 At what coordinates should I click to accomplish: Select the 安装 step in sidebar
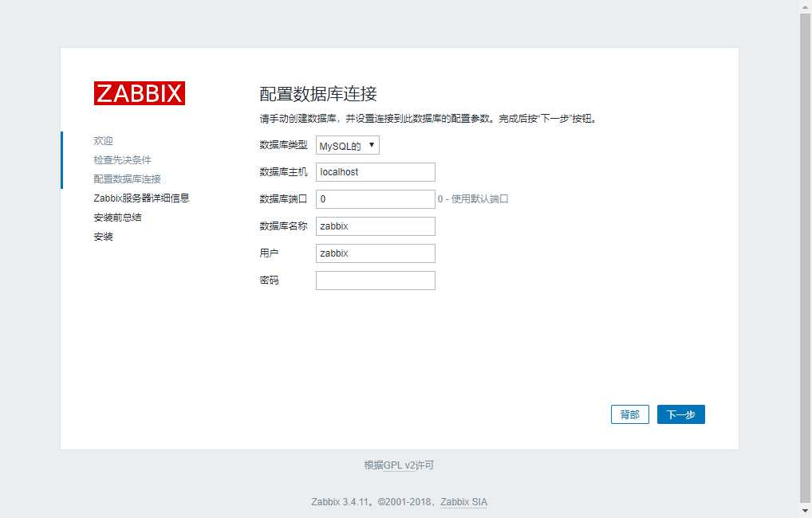(103, 237)
